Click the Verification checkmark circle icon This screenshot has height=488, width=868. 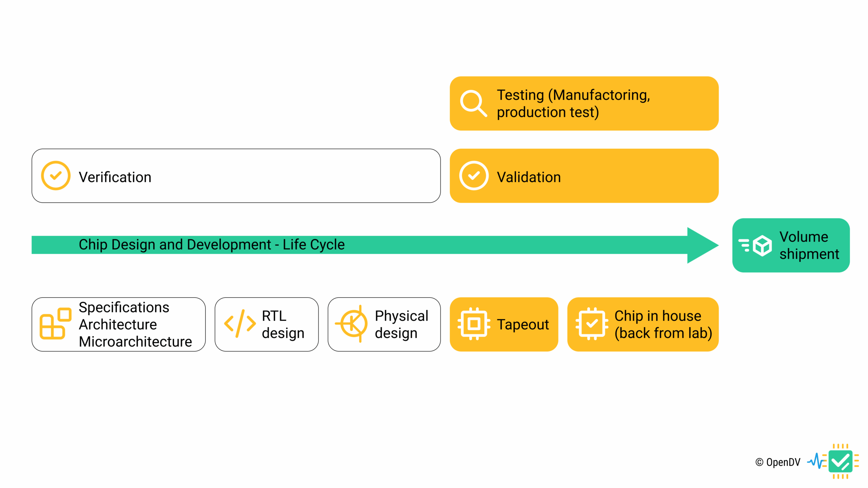[x=56, y=176]
